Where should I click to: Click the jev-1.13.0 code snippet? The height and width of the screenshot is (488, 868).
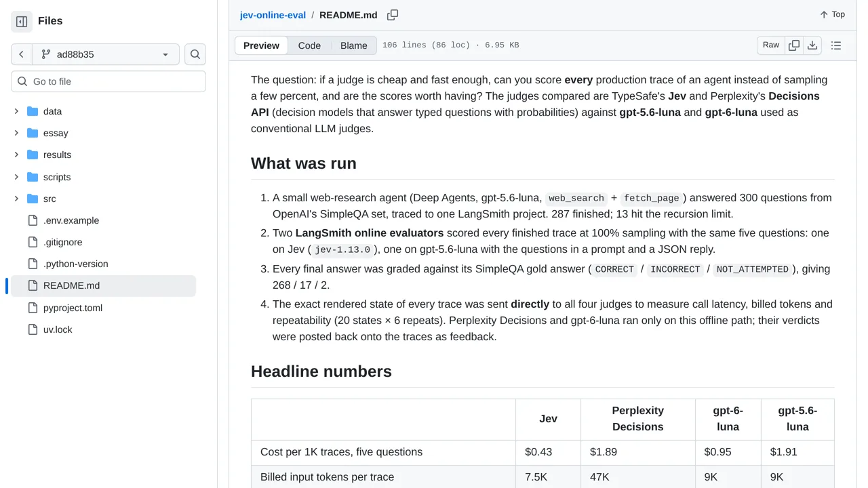(342, 250)
